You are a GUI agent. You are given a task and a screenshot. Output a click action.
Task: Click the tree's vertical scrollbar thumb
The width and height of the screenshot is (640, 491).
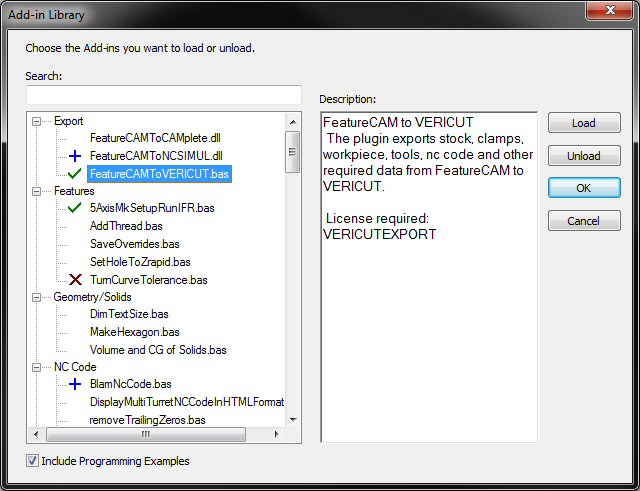click(x=292, y=152)
